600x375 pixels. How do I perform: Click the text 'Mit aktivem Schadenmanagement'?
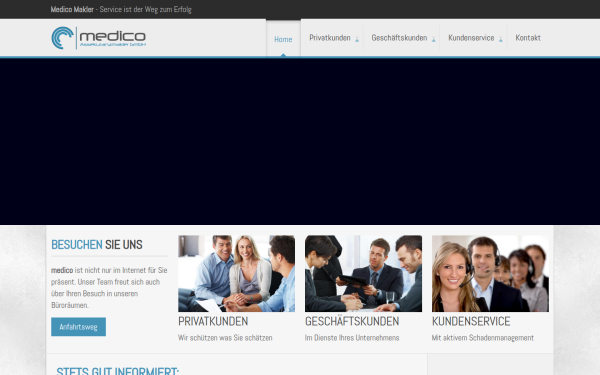click(483, 338)
